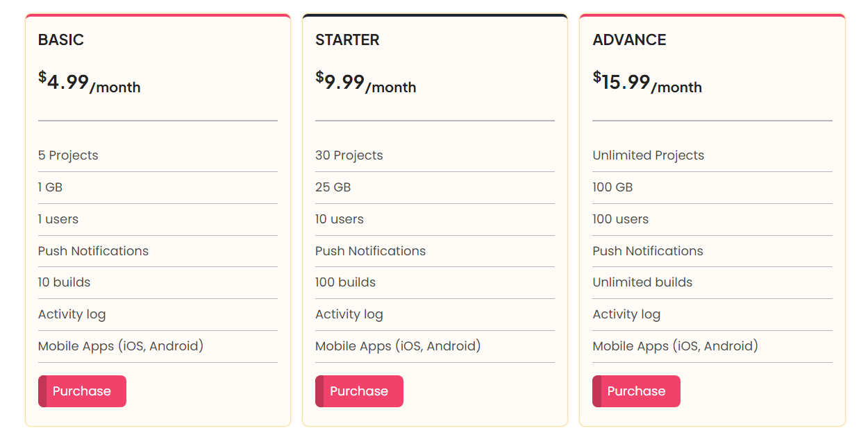
Task: Select "Unlimited builds" in the ADVANCE plan
Action: click(x=642, y=282)
